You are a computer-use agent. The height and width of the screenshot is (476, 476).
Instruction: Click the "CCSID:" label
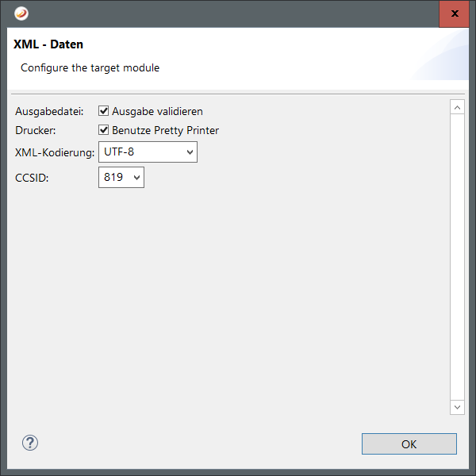tap(32, 178)
